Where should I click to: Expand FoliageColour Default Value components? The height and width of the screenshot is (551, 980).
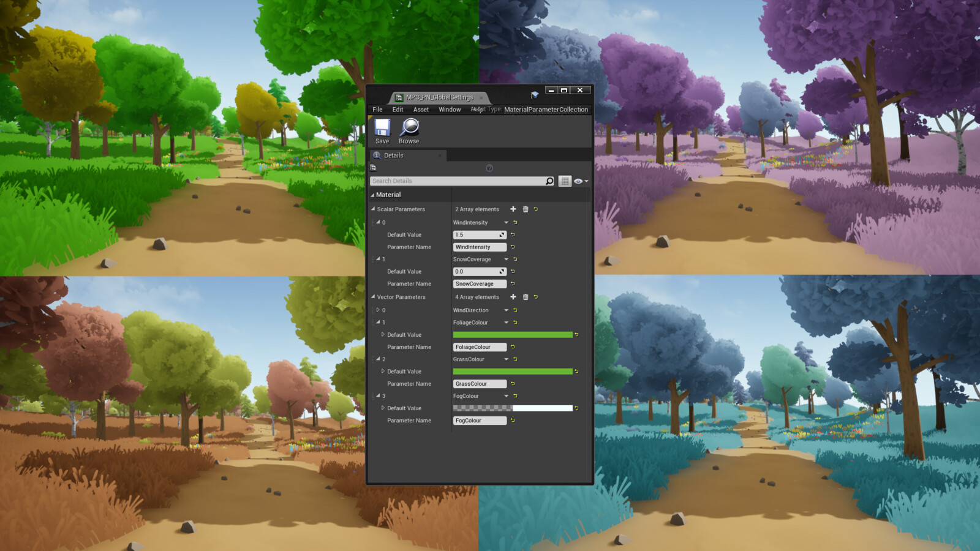tap(383, 335)
